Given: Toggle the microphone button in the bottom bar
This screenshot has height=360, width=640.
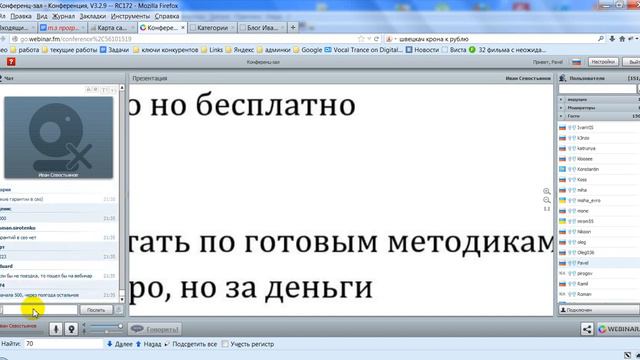Looking at the screenshot, I should 56,329.
